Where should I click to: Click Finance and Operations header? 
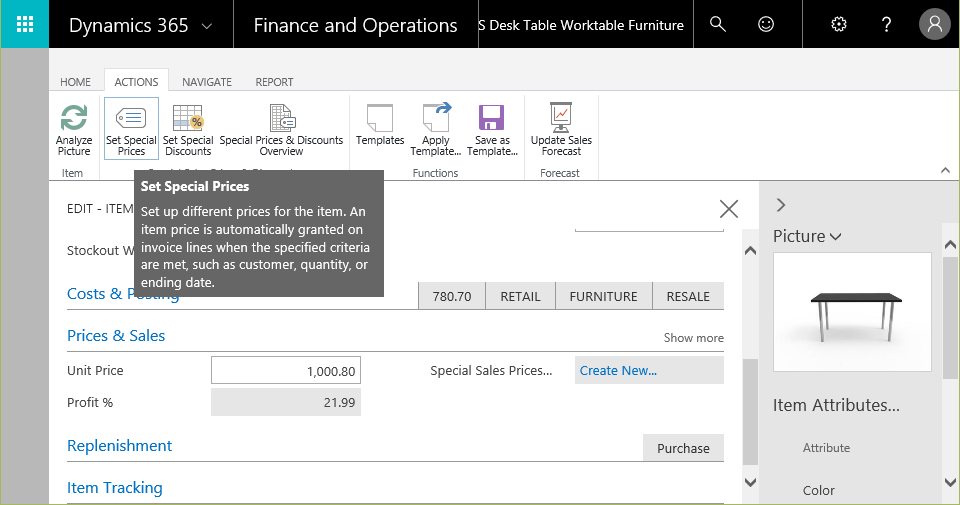click(356, 25)
